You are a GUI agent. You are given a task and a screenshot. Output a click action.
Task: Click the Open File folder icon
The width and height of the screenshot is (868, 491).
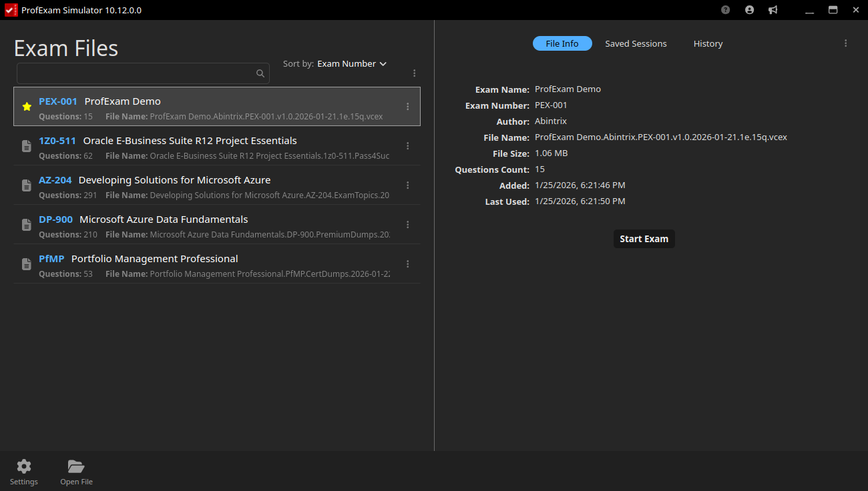tap(76, 466)
